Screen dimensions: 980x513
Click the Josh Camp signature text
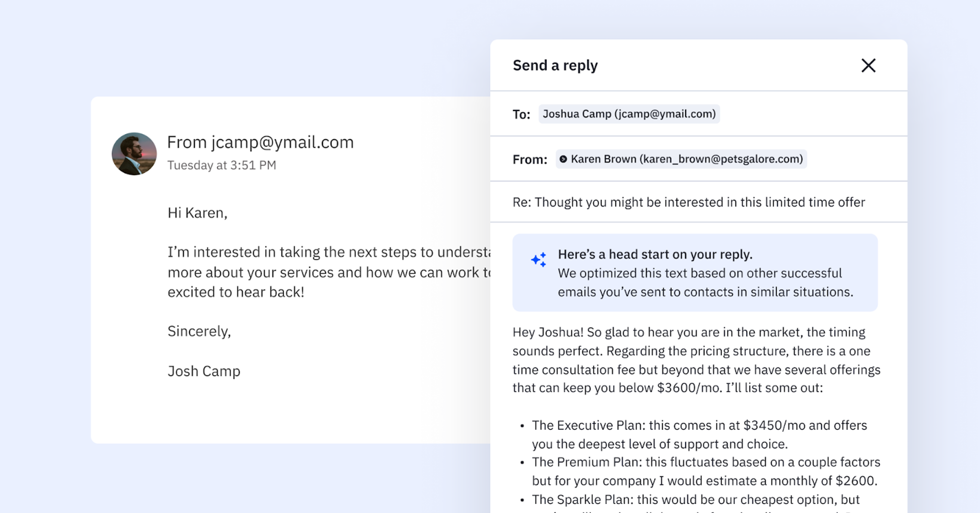(x=204, y=371)
